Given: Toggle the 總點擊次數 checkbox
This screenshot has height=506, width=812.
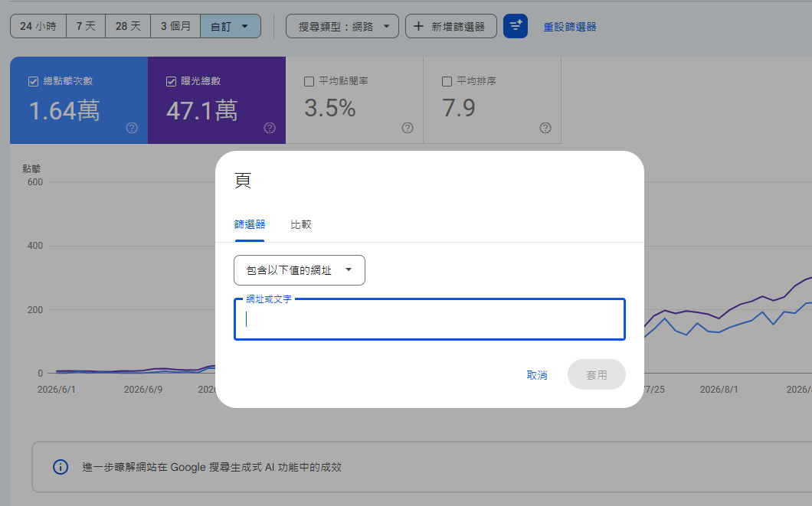Looking at the screenshot, I should (x=33, y=82).
